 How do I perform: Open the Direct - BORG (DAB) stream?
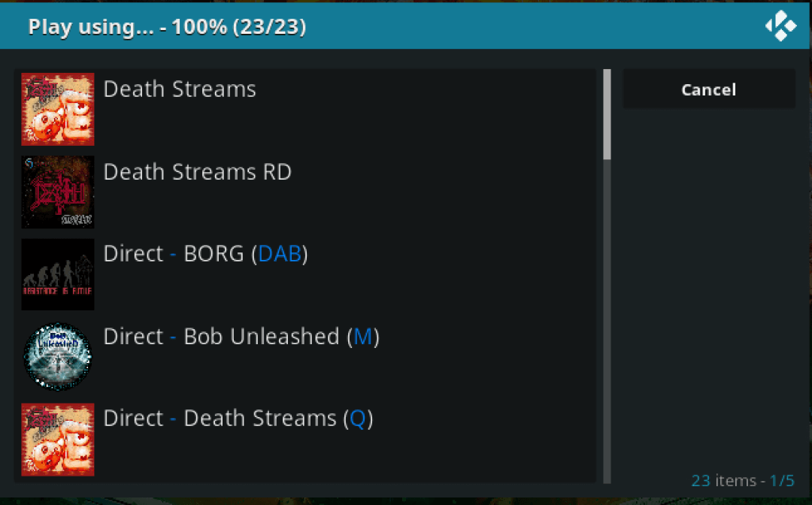pyautogui.click(x=205, y=253)
